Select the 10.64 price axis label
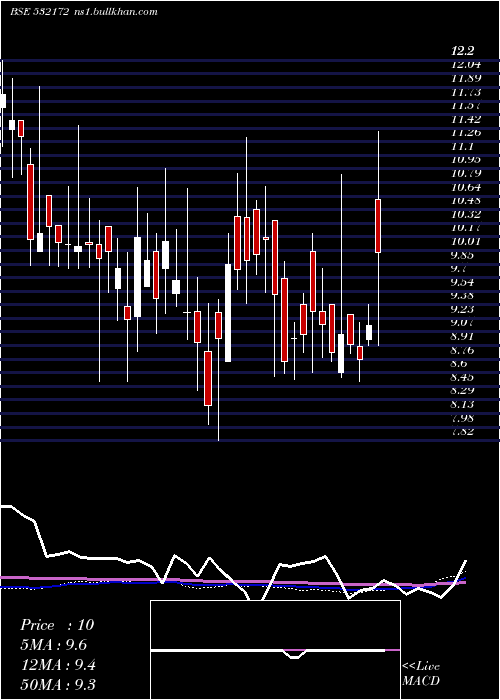500x700 pixels. point(467,187)
